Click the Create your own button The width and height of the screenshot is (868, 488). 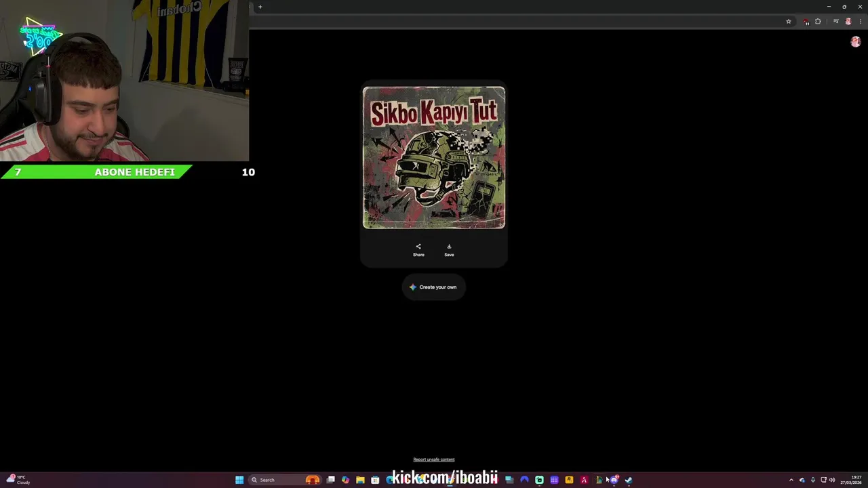434,287
